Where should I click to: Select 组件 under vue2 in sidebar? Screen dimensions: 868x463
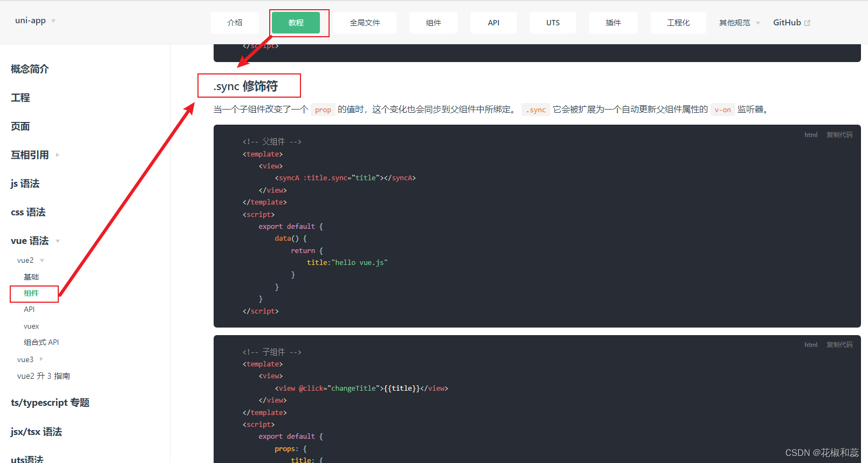point(31,293)
